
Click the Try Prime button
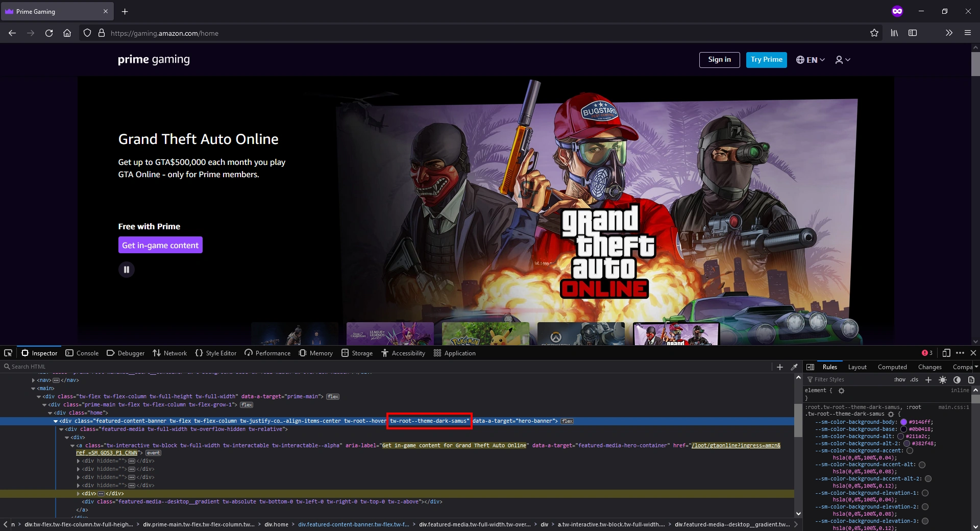click(766, 60)
